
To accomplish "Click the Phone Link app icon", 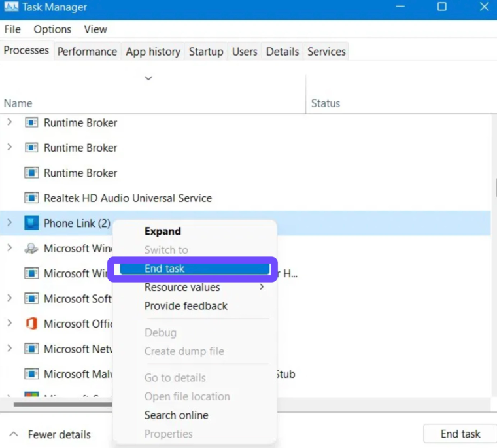I will tap(31, 223).
